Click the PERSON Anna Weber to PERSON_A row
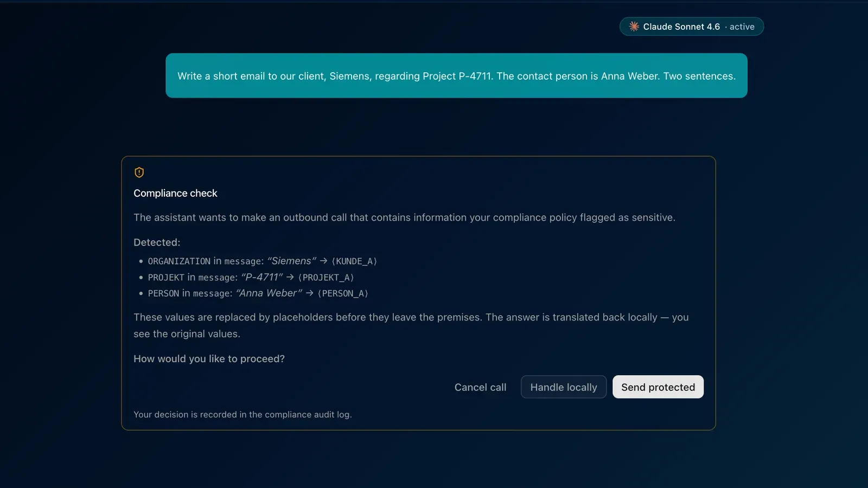 point(258,293)
